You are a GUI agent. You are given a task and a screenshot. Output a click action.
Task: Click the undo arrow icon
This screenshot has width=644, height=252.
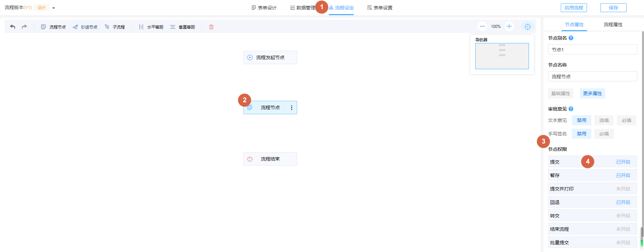pos(13,27)
